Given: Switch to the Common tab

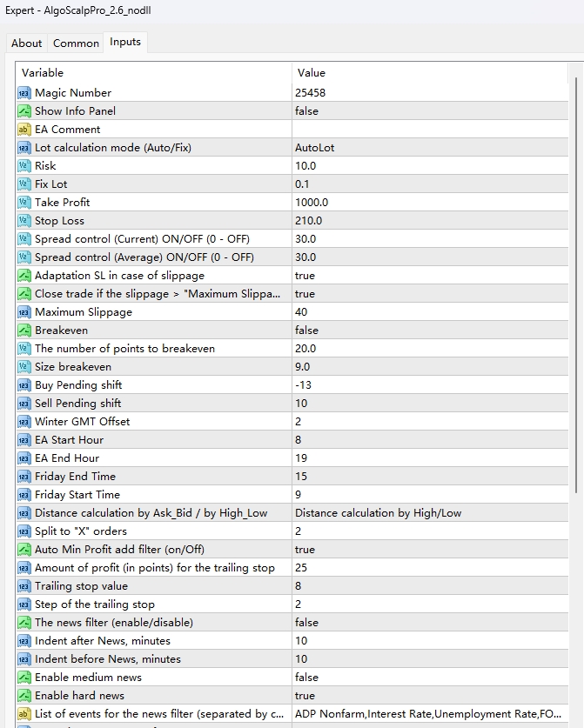Looking at the screenshot, I should 76,43.
